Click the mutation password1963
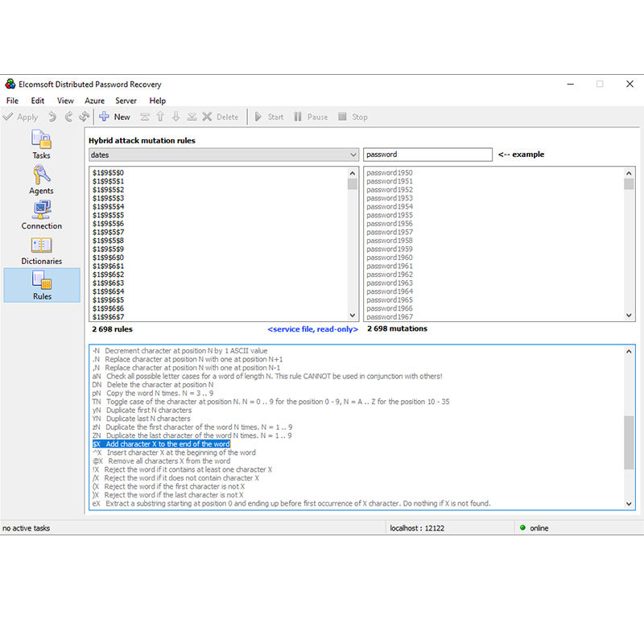The height and width of the screenshot is (644, 644). point(390,283)
